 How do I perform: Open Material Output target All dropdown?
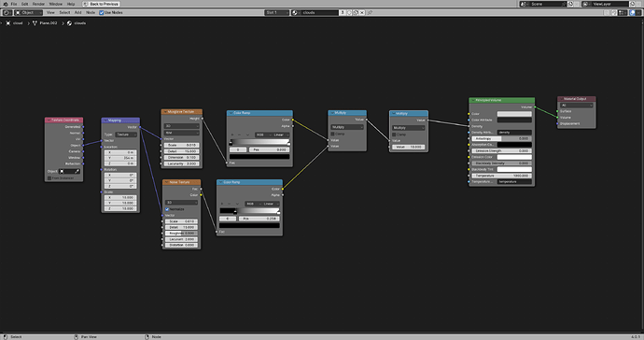(577, 106)
